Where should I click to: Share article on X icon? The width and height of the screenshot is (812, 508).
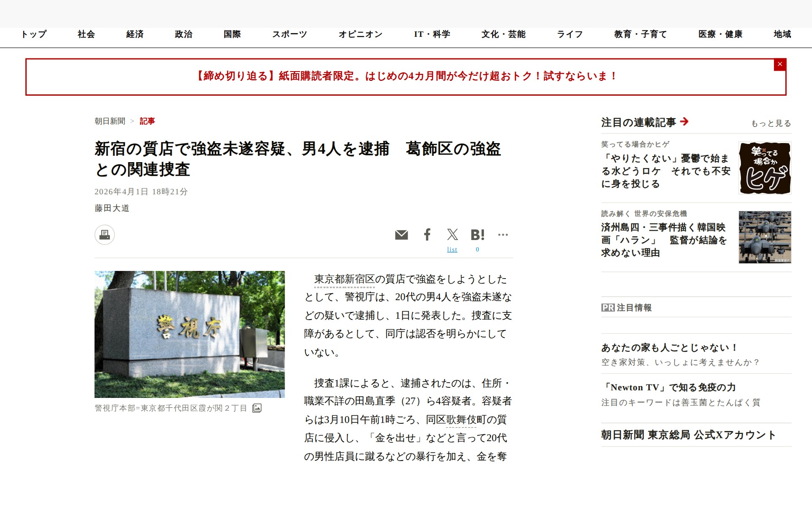click(x=452, y=235)
